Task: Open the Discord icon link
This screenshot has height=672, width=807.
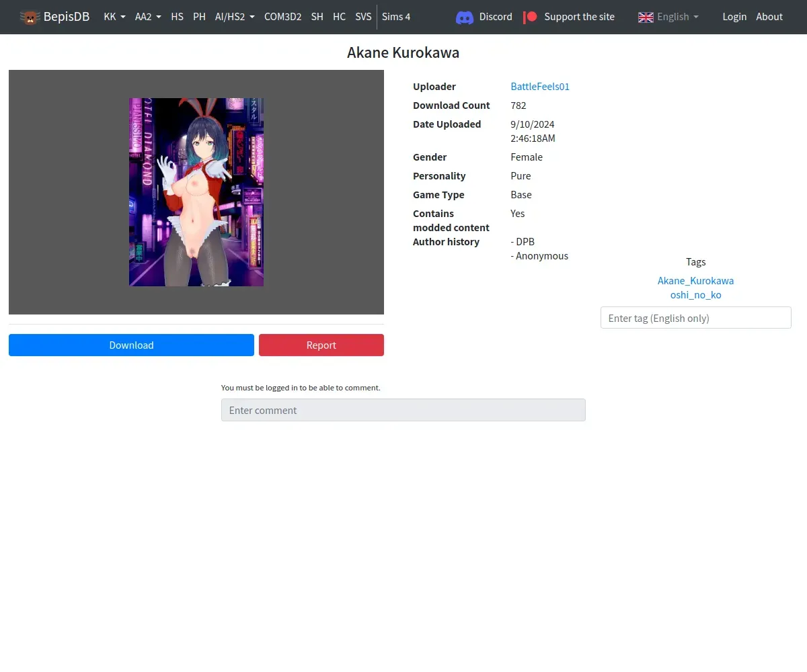Action: coord(465,17)
